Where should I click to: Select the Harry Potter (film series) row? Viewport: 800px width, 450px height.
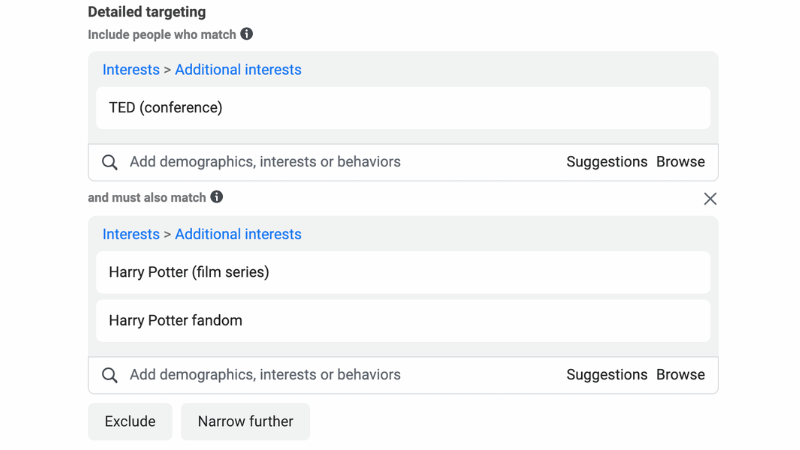tap(403, 272)
